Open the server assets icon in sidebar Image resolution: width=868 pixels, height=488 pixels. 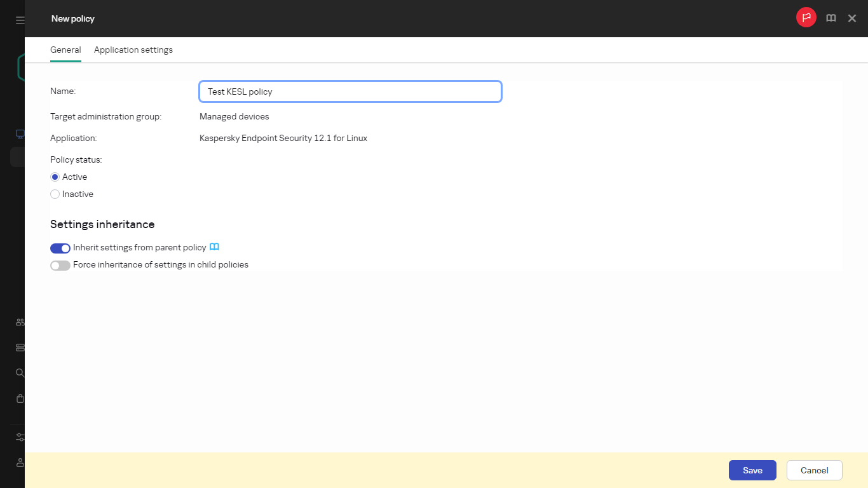coord(18,348)
